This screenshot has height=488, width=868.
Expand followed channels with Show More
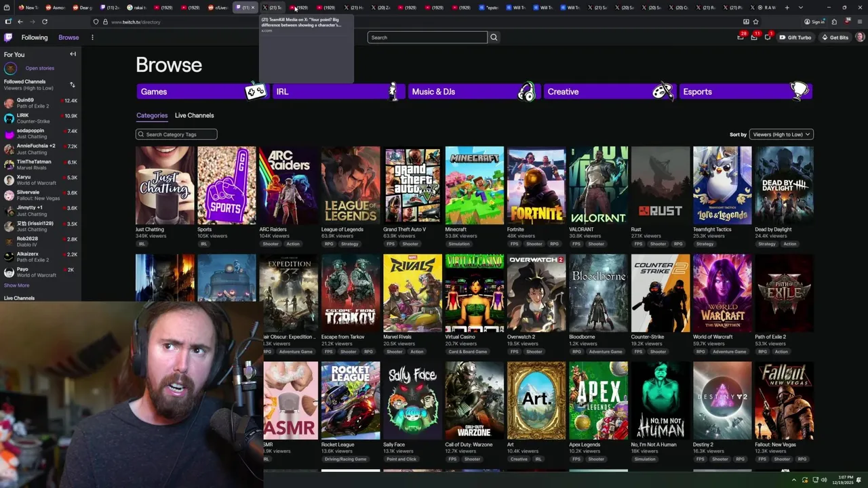pos(16,285)
